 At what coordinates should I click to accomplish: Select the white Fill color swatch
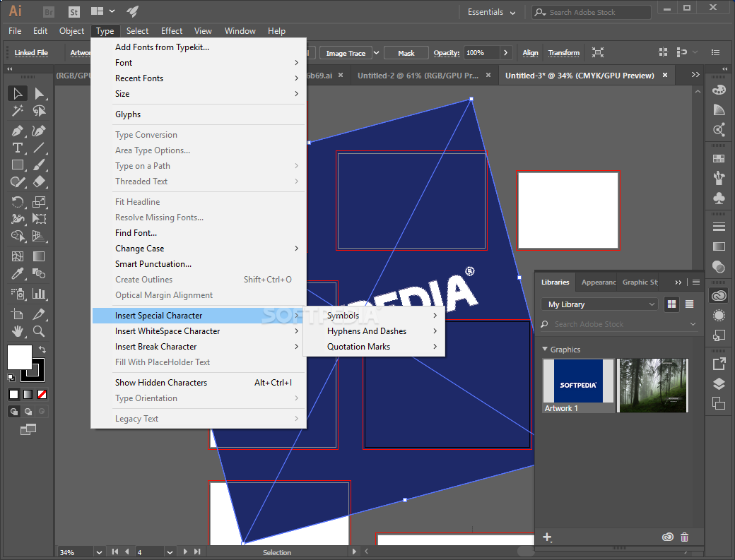(x=19, y=357)
